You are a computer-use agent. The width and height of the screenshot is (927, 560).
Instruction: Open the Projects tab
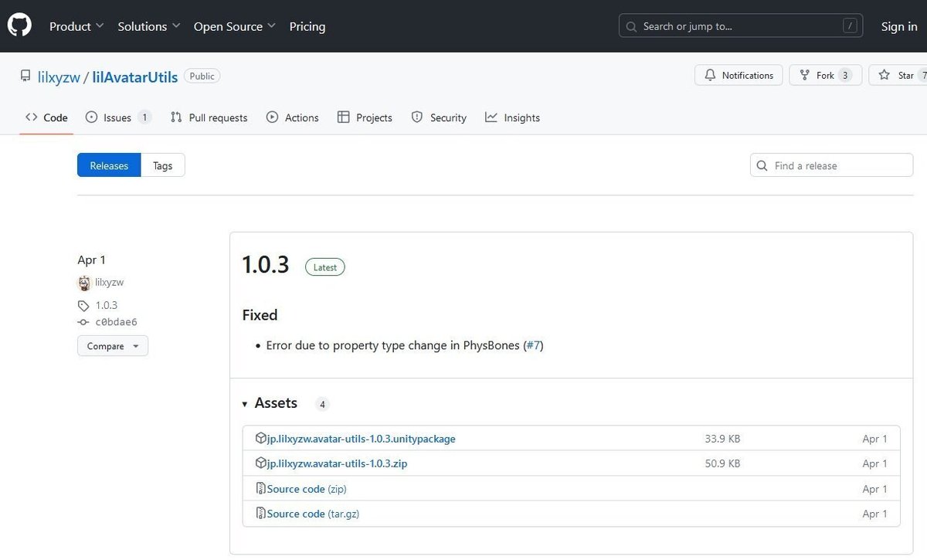point(365,117)
